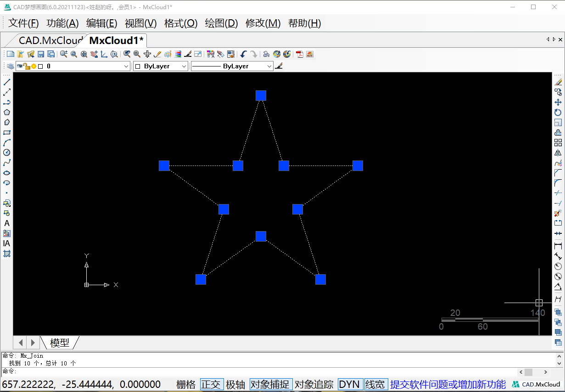The width and height of the screenshot is (565, 392).
Task: Toggle the DYN dynamic input
Action: pos(349,385)
